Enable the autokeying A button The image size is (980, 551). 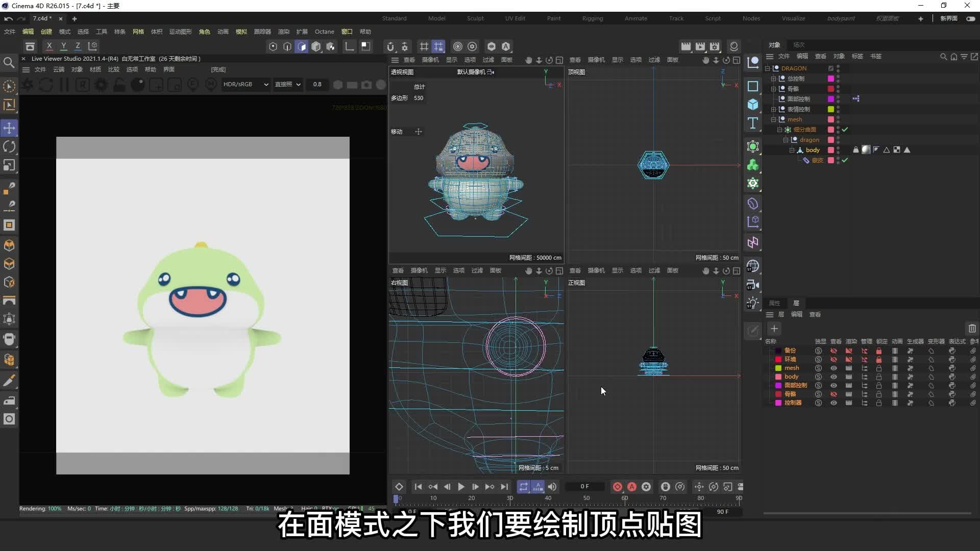632,487
